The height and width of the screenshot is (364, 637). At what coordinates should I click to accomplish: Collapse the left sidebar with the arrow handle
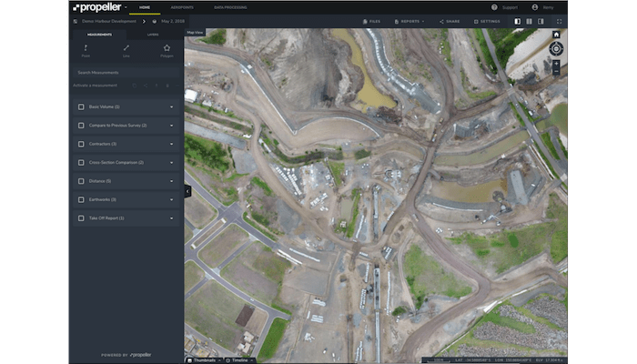coord(187,191)
